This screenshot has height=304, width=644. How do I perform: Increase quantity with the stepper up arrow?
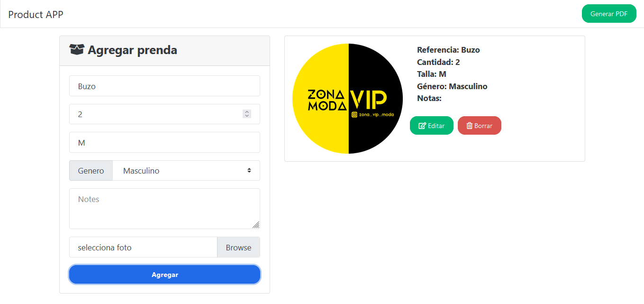click(246, 112)
